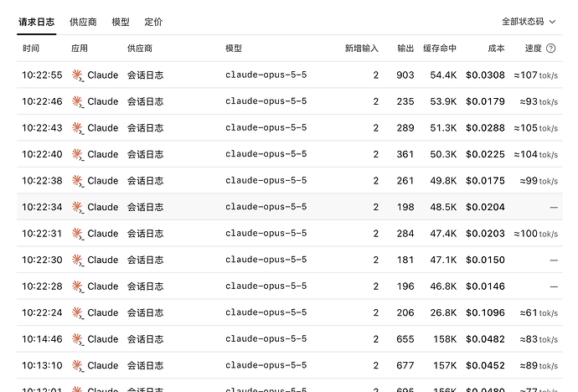Click the Claude icon in the 10:22:24 row

point(77,312)
